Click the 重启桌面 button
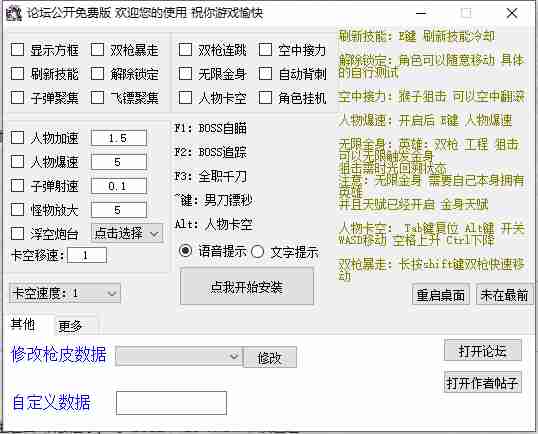538x434 pixels. 441,295
